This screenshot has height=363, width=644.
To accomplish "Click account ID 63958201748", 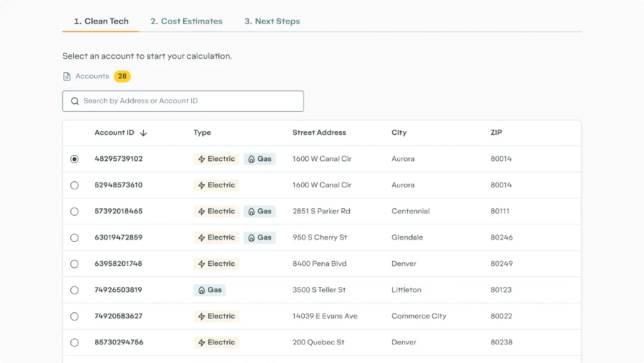I will point(118,263).
